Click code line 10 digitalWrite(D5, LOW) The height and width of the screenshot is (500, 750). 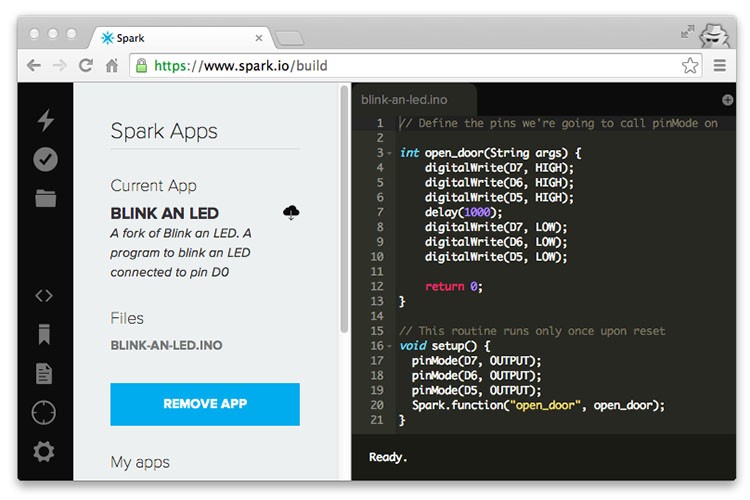(496, 256)
